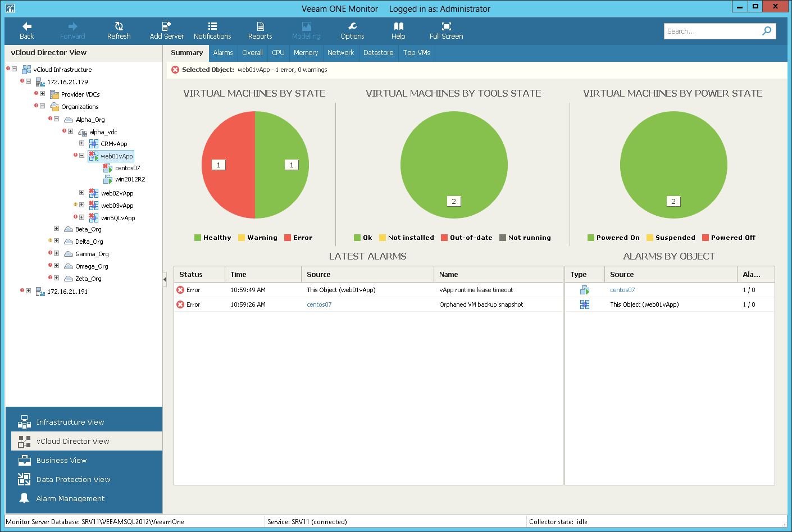
Task: Open the vCloud Director View pane
Action: 87,441
